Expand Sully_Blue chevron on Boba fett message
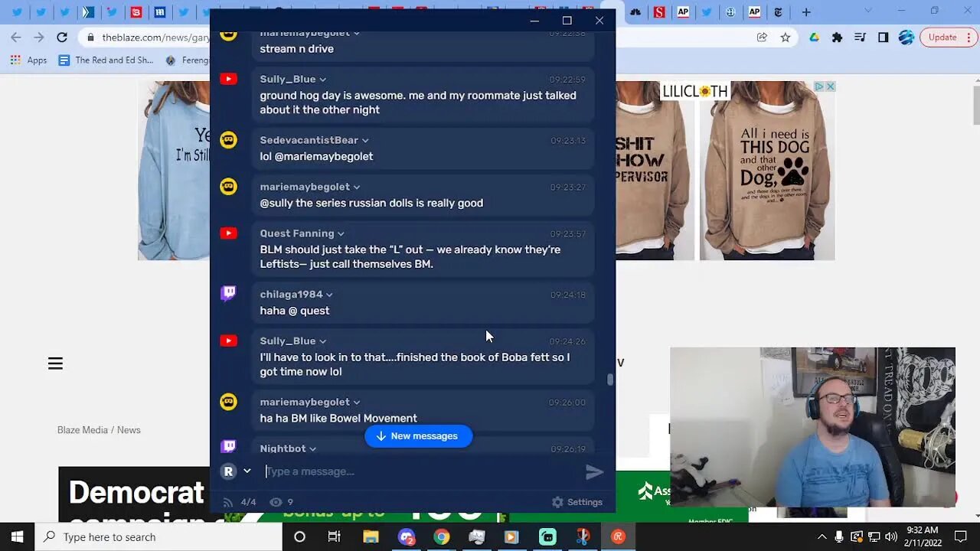Image resolution: width=980 pixels, height=551 pixels. 322,341
